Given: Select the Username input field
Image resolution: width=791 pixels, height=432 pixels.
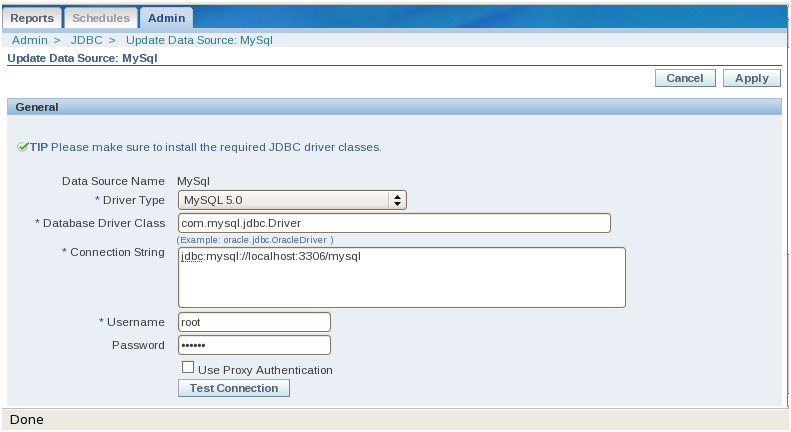Looking at the screenshot, I should (254, 322).
